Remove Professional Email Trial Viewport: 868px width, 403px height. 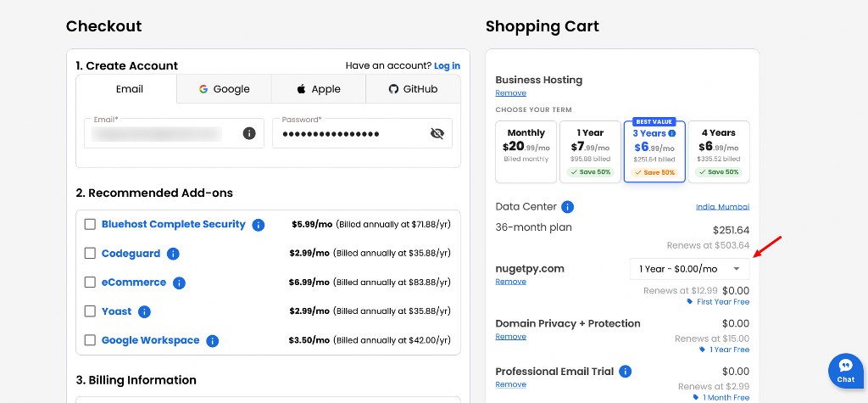click(510, 384)
